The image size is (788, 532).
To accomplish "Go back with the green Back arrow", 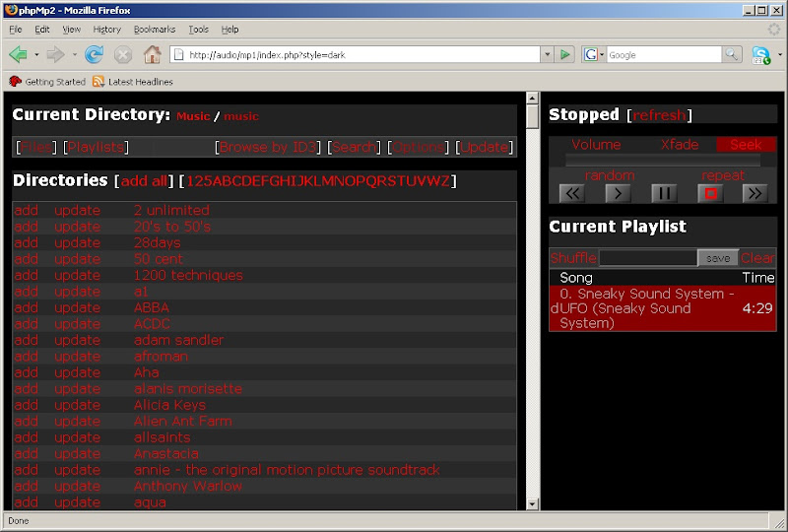I will click(18, 54).
